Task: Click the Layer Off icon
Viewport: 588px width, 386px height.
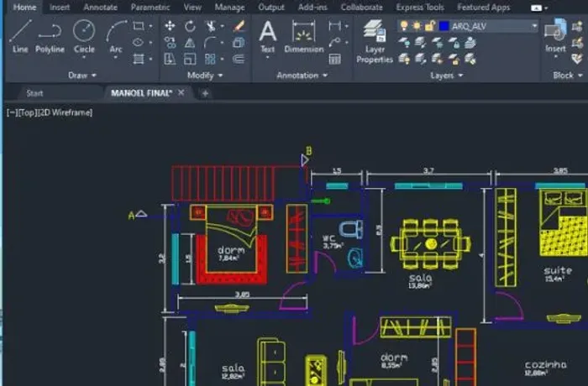Action: pos(404,43)
